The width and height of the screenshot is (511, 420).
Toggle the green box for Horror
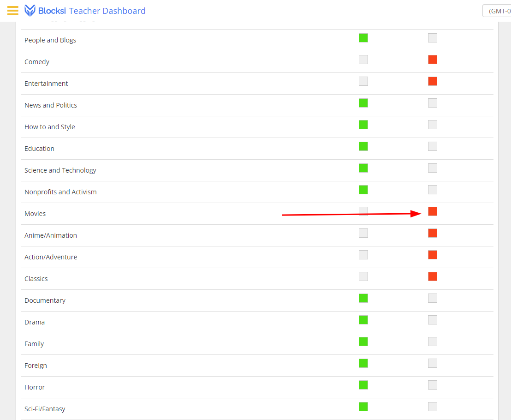click(x=363, y=385)
